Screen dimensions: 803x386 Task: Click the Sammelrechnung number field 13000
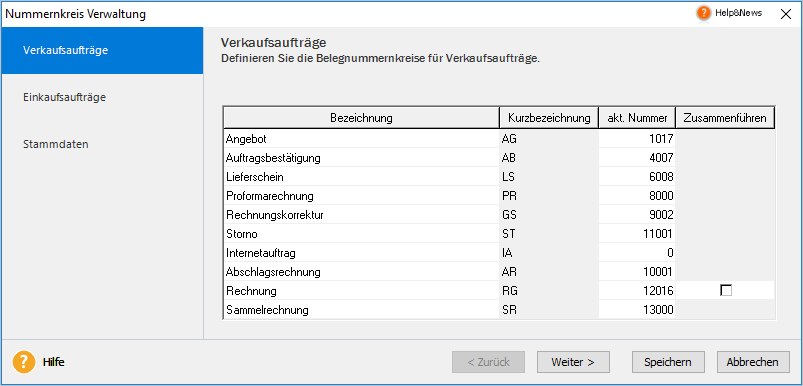click(x=637, y=310)
